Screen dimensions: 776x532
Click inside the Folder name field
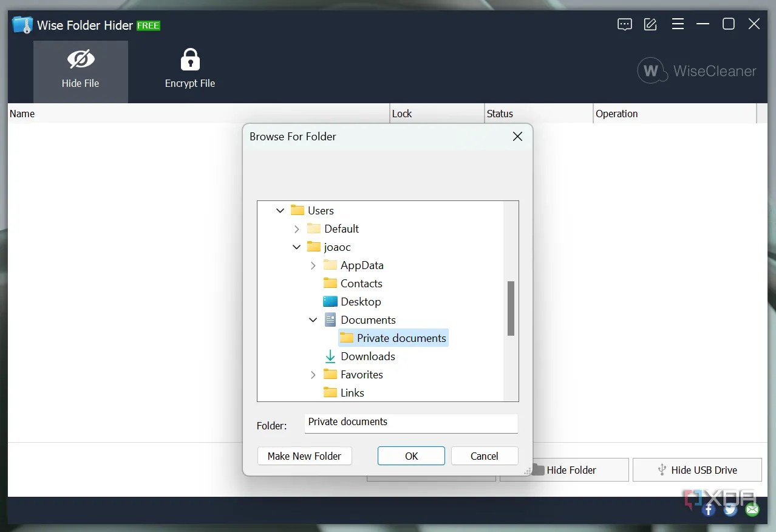pyautogui.click(x=410, y=423)
